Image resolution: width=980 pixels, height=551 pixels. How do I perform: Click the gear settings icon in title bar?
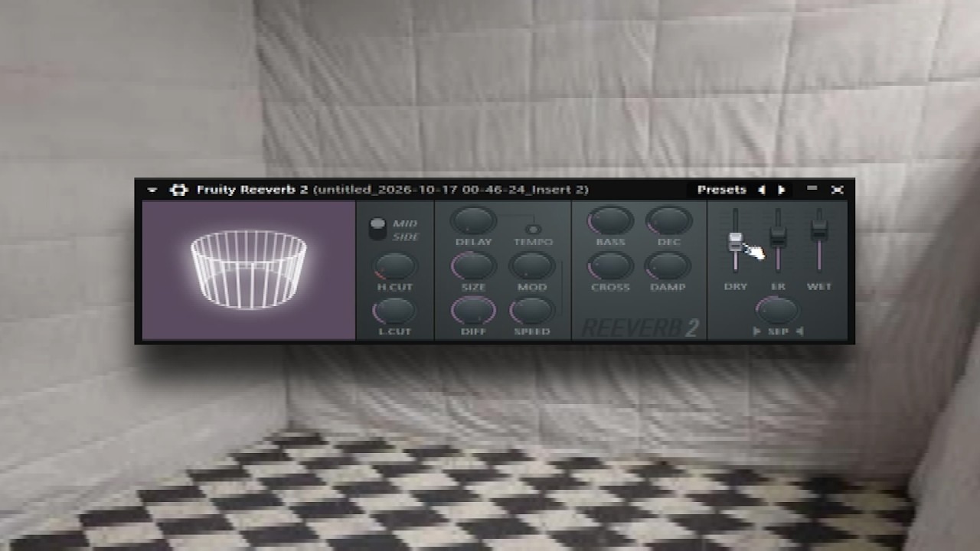(178, 190)
